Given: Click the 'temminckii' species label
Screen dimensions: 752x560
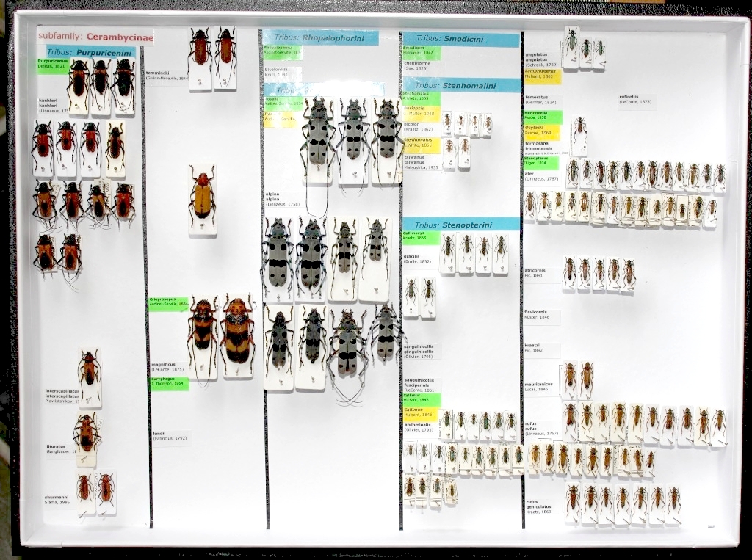Looking at the screenshot, I should pos(167,76).
